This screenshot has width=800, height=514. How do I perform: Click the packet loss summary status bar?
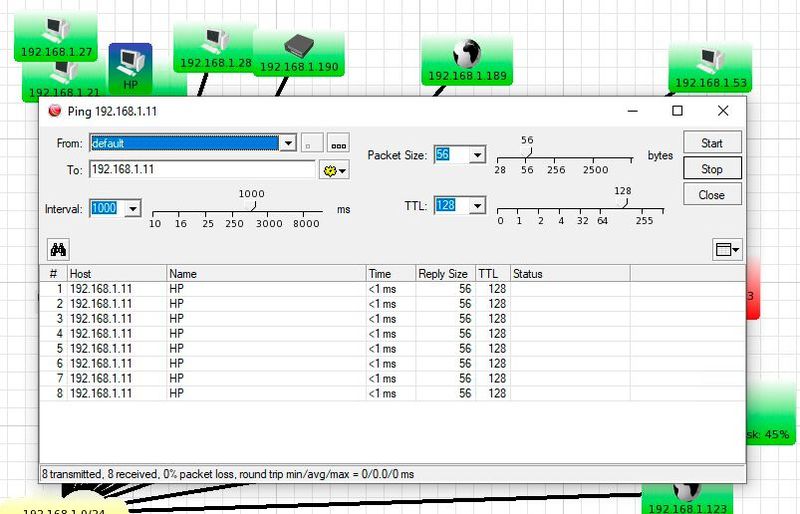(392, 474)
